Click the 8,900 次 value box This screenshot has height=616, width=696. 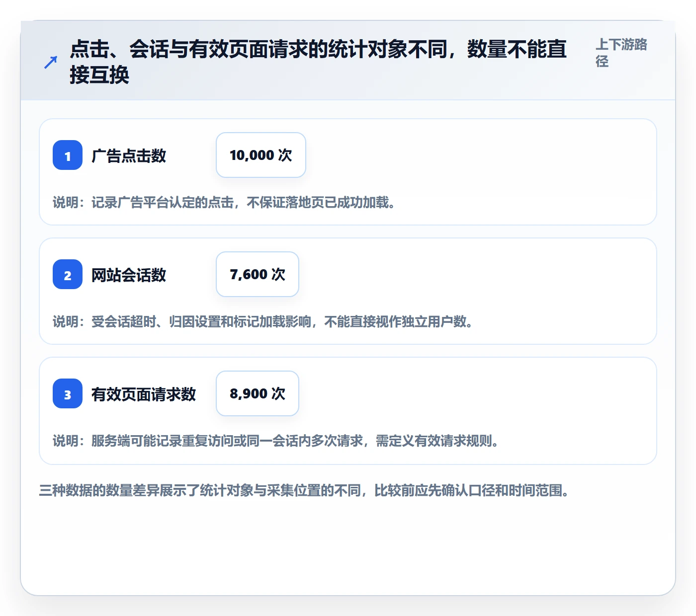point(258,393)
